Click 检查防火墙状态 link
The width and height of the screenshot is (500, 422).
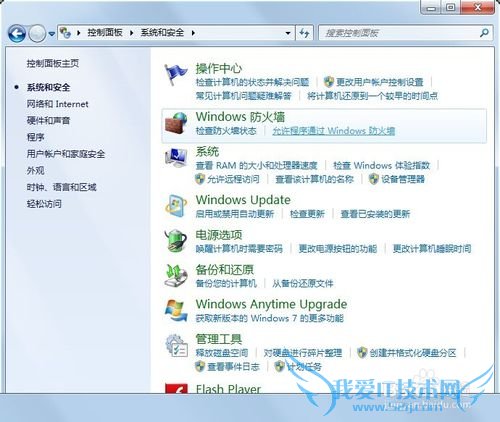[226, 131]
